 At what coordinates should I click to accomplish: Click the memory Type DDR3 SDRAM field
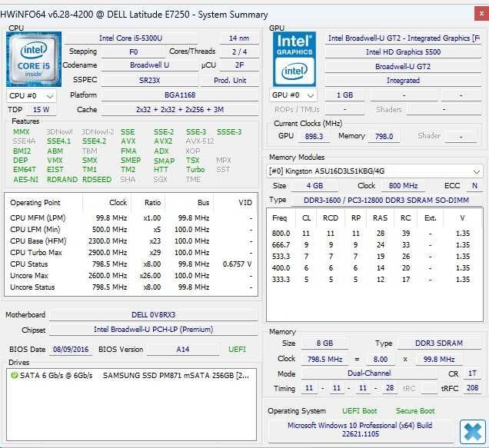(439, 343)
